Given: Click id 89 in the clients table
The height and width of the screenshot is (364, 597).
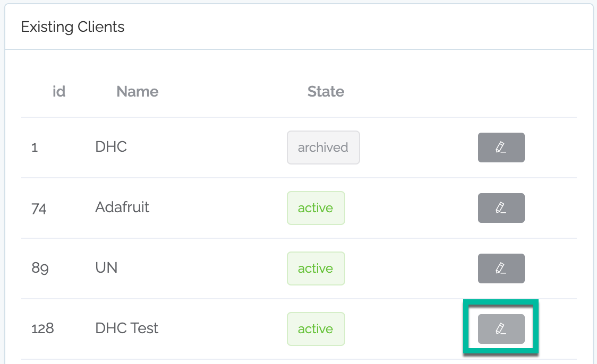Looking at the screenshot, I should point(40,268).
